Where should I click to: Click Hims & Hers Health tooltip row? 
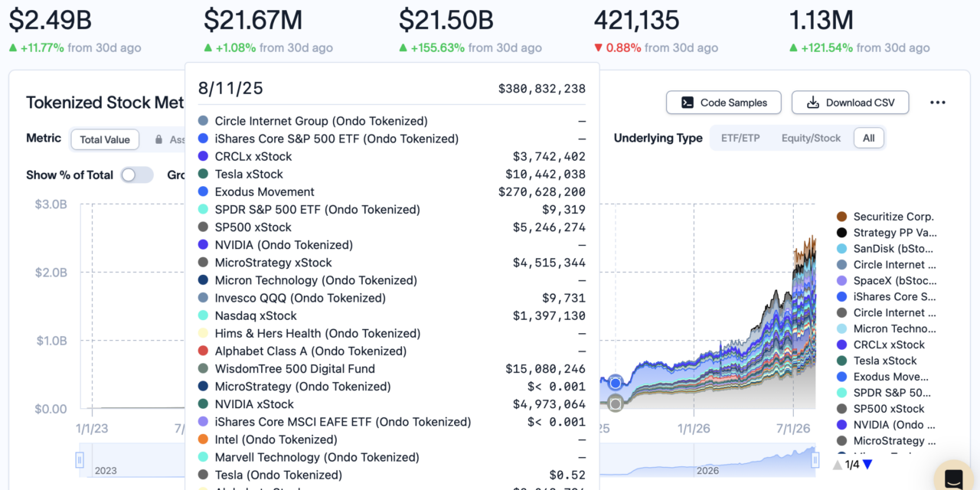click(392, 333)
